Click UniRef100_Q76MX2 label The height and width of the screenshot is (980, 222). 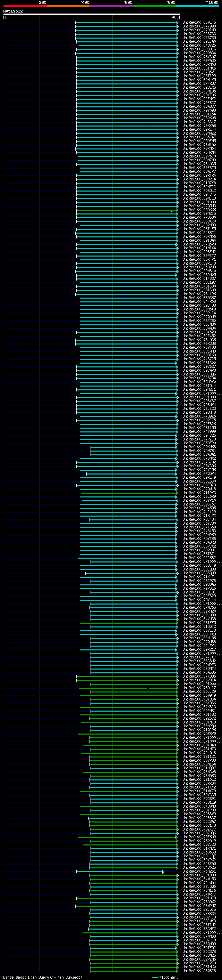tap(199, 459)
